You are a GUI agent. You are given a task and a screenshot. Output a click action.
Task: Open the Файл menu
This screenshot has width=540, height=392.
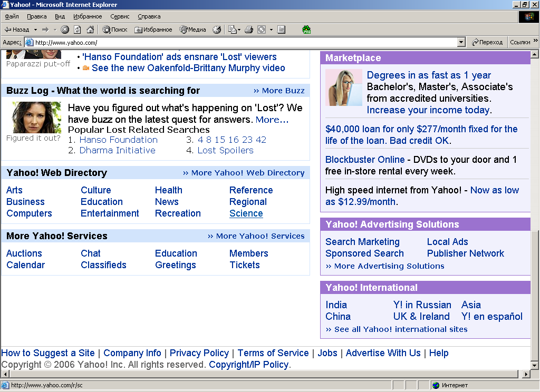coord(12,16)
